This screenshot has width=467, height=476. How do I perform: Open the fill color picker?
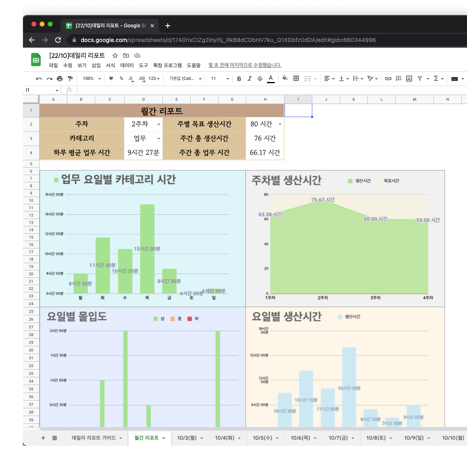pyautogui.click(x=285, y=78)
